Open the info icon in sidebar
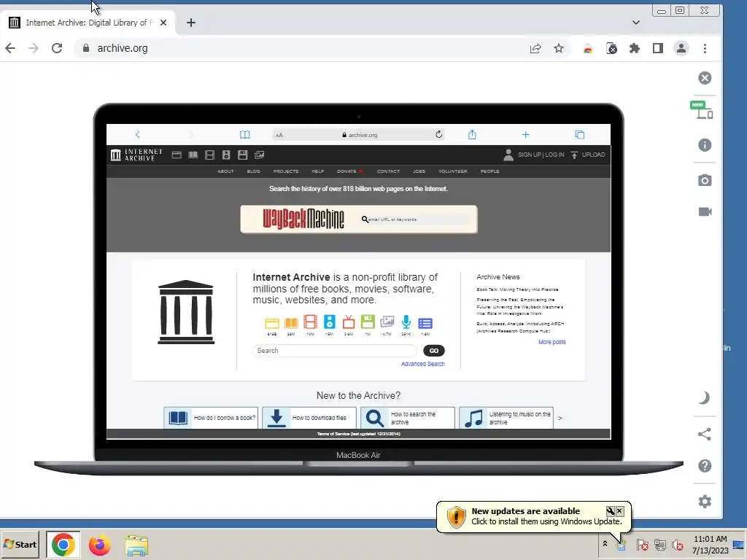 pyautogui.click(x=705, y=145)
